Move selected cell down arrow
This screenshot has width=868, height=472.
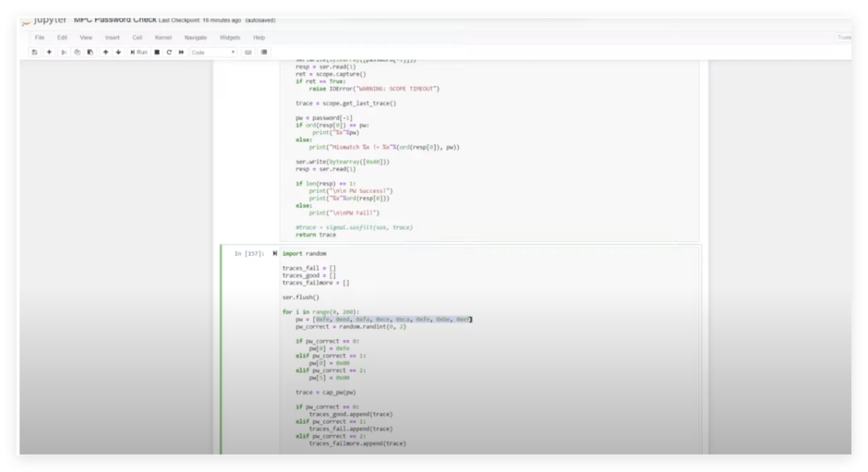[118, 52]
